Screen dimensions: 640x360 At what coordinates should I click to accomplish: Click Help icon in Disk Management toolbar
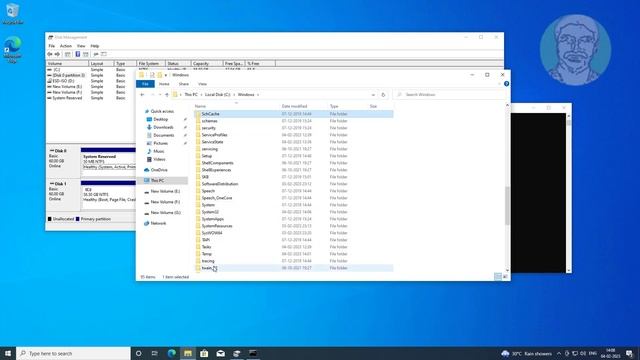click(78, 54)
